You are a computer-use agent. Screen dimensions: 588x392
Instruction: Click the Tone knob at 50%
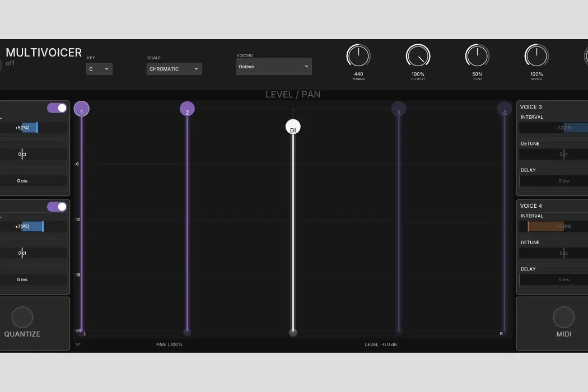[x=477, y=56]
